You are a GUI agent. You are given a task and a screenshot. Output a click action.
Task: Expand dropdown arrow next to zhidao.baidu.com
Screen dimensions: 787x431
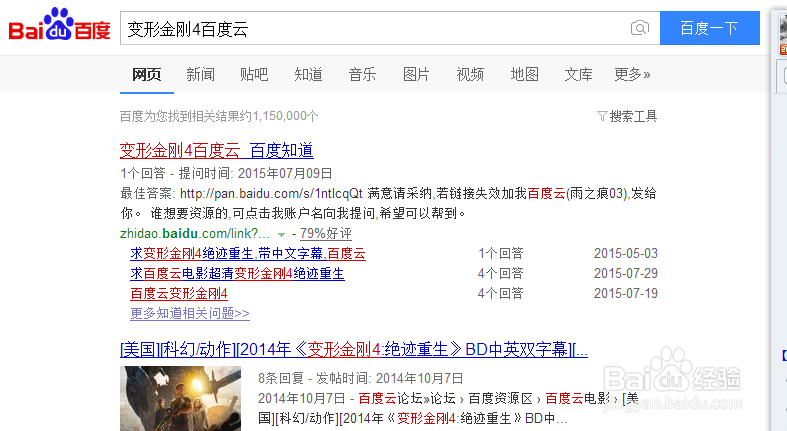(282, 234)
